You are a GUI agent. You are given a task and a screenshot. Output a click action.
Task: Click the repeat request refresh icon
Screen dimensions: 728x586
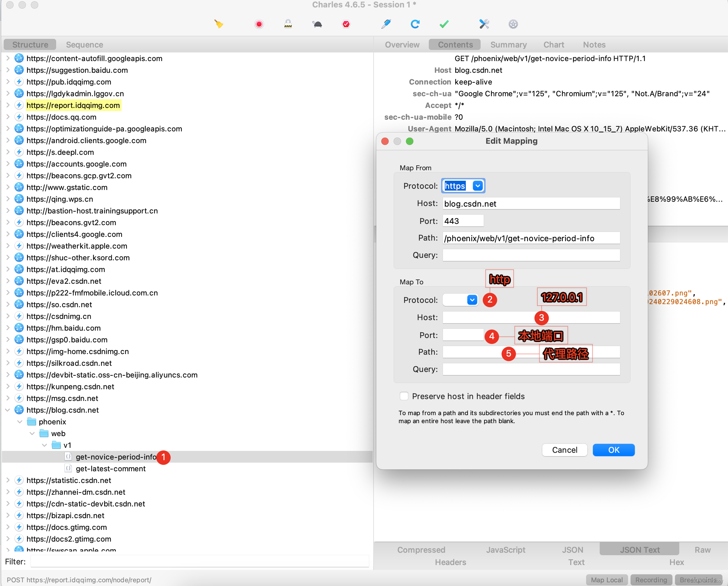[x=415, y=24]
